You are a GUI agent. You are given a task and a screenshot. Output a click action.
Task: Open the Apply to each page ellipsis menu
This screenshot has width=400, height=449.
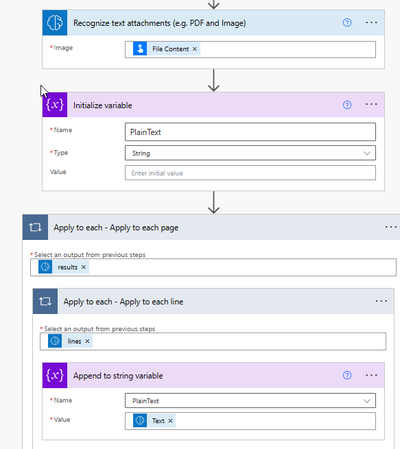click(391, 227)
